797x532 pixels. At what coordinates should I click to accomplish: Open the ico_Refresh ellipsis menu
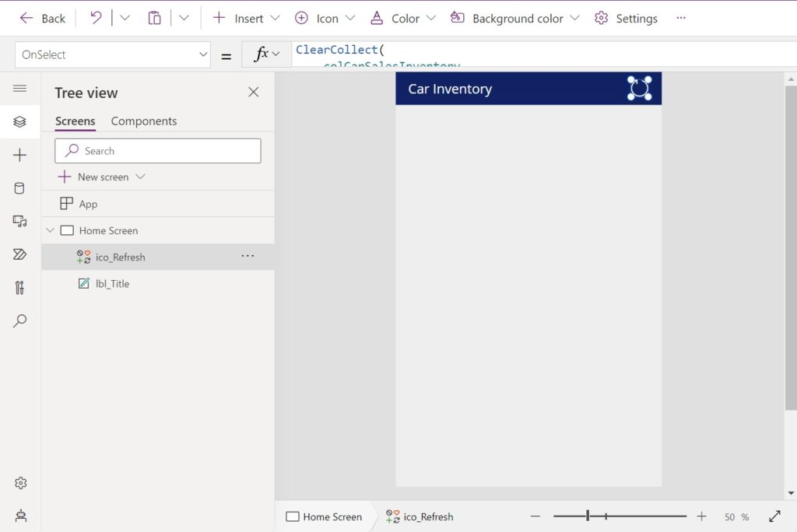pyautogui.click(x=248, y=256)
